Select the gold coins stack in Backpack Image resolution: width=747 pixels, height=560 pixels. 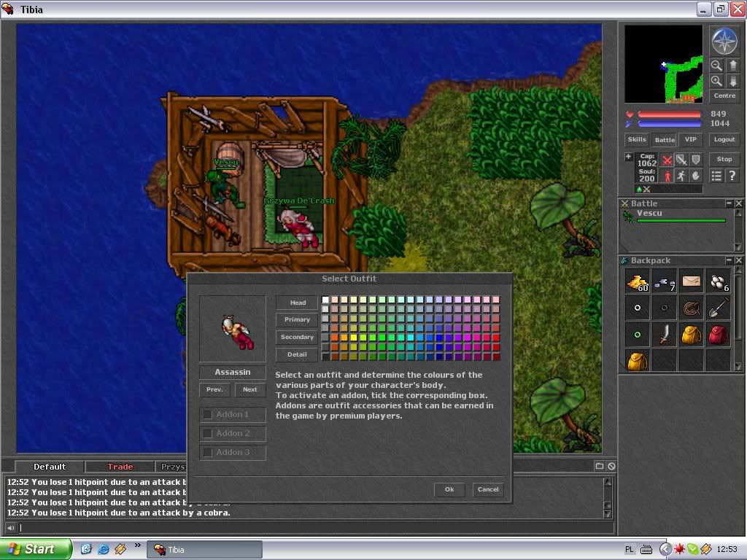(638, 282)
